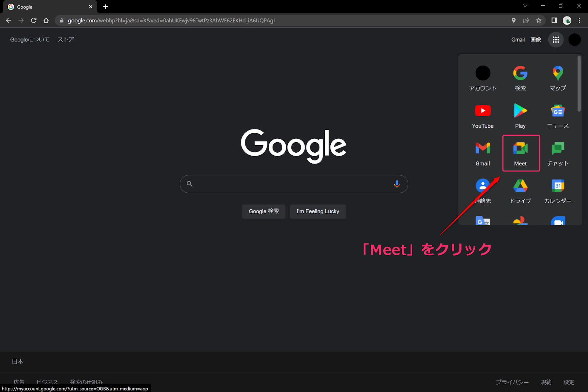The image size is (588, 392).
Task: Open Chrome profile avatar in toolbar
Action: (x=567, y=21)
